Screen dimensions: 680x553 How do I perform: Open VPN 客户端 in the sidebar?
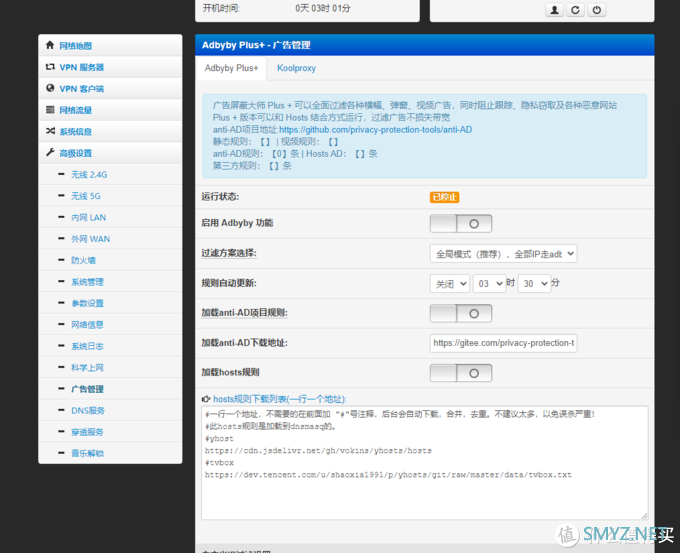(82, 89)
